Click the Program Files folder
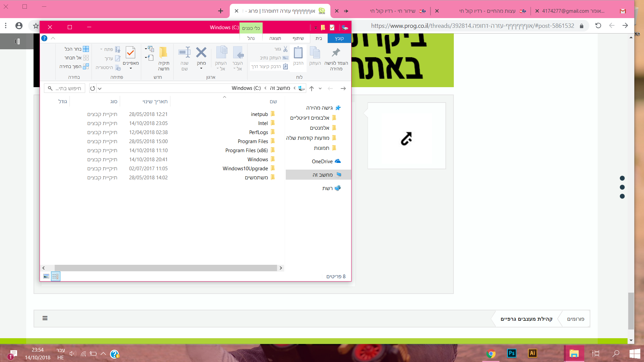The width and height of the screenshot is (644, 362). pyautogui.click(x=253, y=141)
